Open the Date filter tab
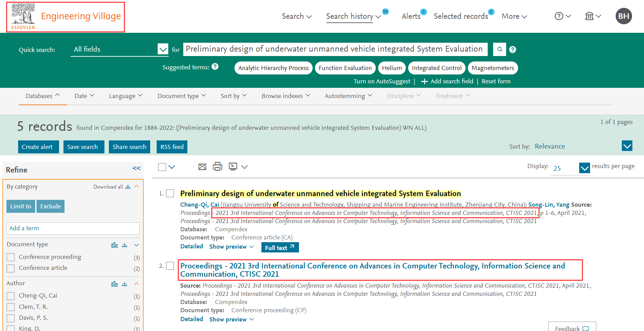Viewport: 644px width, 331px height. 84,96
